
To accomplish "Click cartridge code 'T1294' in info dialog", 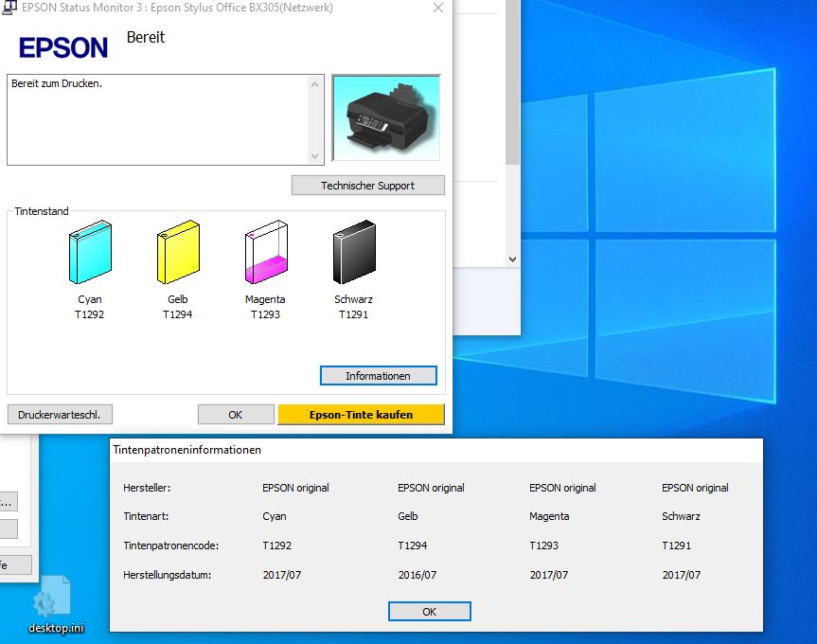I will 413,546.
